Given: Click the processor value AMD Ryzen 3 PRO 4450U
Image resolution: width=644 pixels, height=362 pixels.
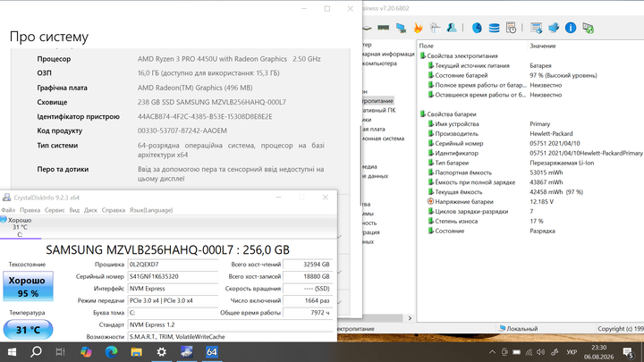Looking at the screenshot, I should click(229, 59).
